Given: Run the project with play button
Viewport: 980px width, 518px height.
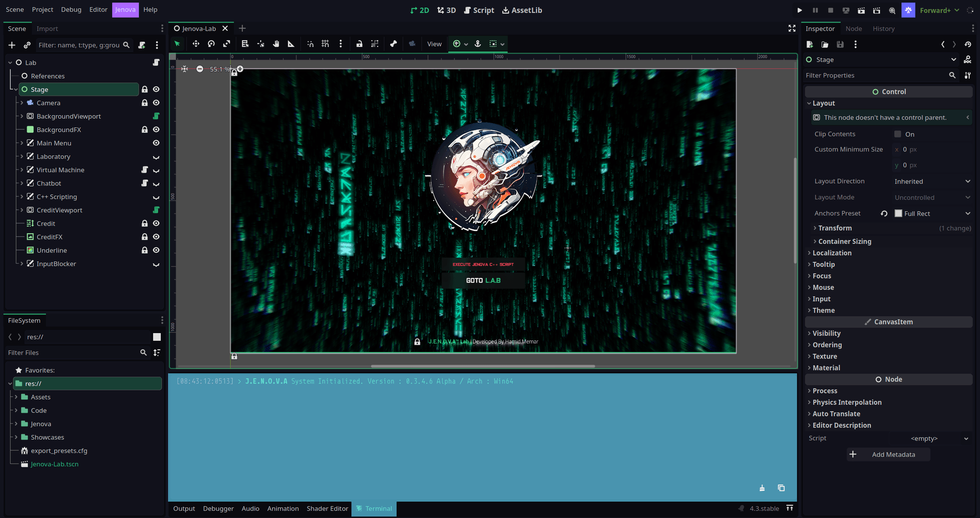Looking at the screenshot, I should pyautogui.click(x=800, y=10).
